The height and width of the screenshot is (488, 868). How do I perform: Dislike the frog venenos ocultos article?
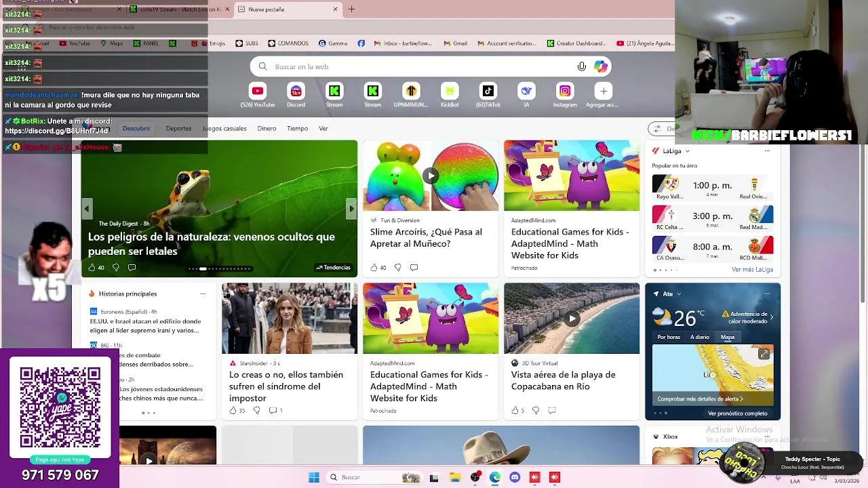pos(115,268)
